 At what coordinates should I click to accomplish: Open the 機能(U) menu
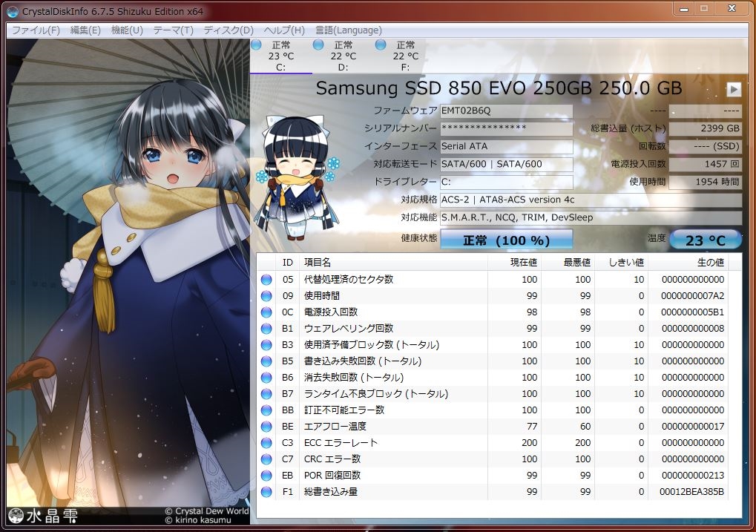point(127,30)
